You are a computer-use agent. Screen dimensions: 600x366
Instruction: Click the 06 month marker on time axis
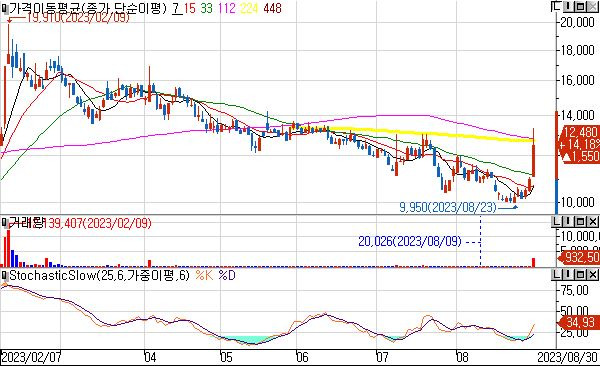302,358
